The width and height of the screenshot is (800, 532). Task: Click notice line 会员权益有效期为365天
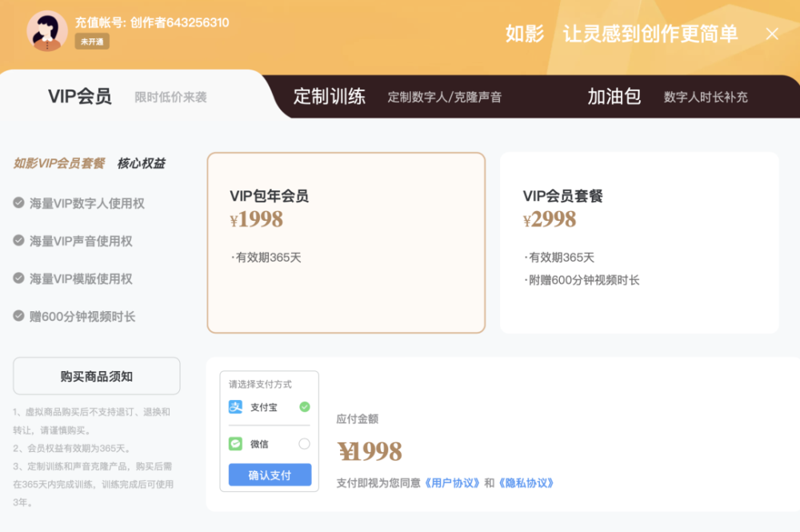pyautogui.click(x=72, y=448)
